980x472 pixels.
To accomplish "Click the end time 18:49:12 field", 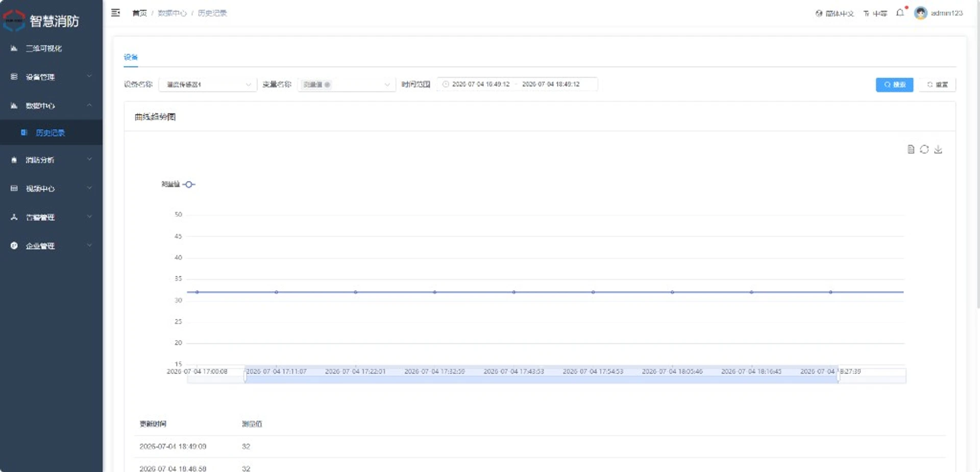I will click(551, 84).
